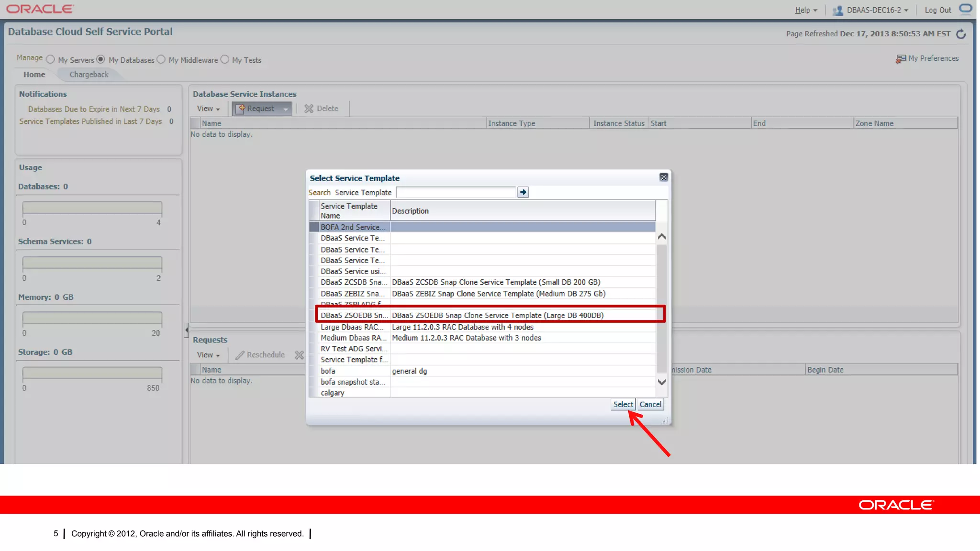Select the BOFA 2nd Service template row
Image resolution: width=980 pixels, height=551 pixels.
pos(482,227)
